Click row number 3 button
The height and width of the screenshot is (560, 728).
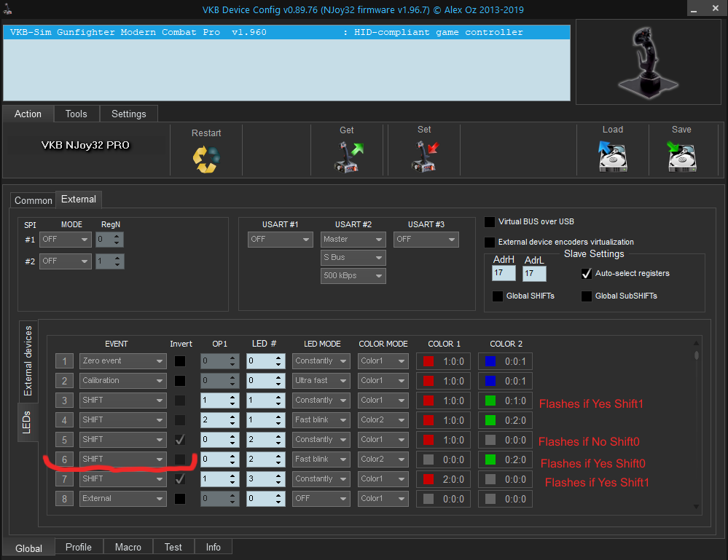tap(64, 401)
